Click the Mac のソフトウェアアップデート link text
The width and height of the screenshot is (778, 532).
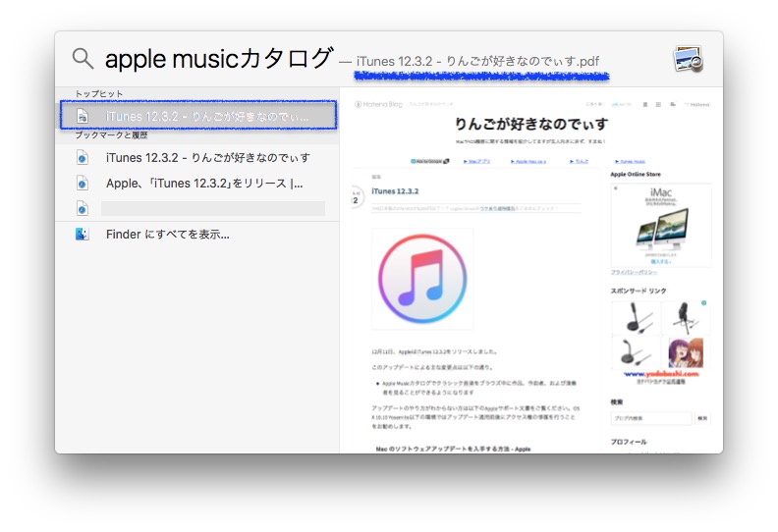point(453,450)
